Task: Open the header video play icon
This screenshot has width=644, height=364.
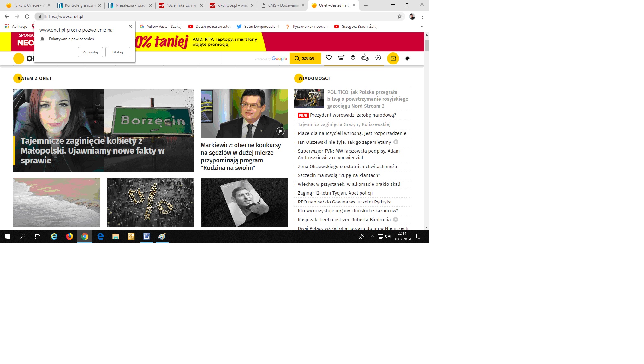Action: click(378, 58)
